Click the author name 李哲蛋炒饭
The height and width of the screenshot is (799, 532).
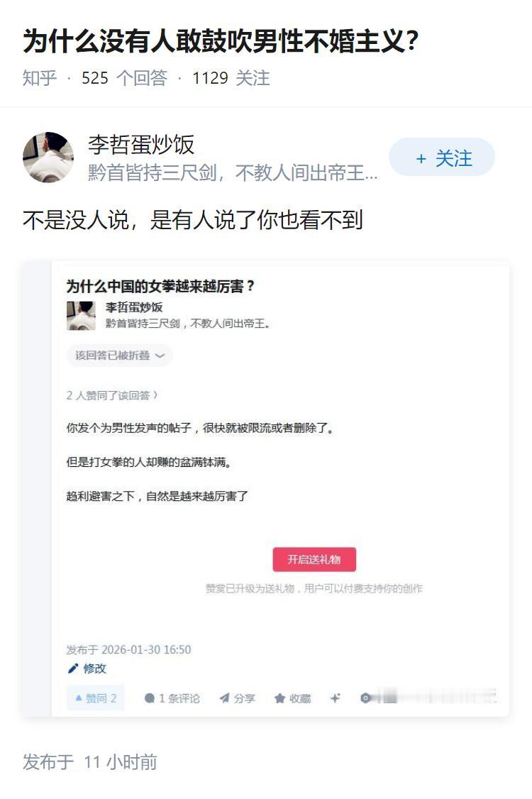(x=141, y=144)
